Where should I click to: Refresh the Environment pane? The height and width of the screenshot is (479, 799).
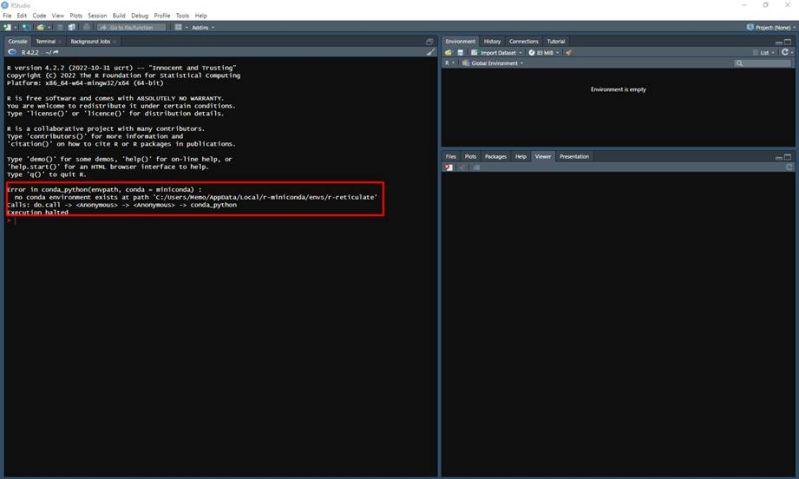pos(785,52)
